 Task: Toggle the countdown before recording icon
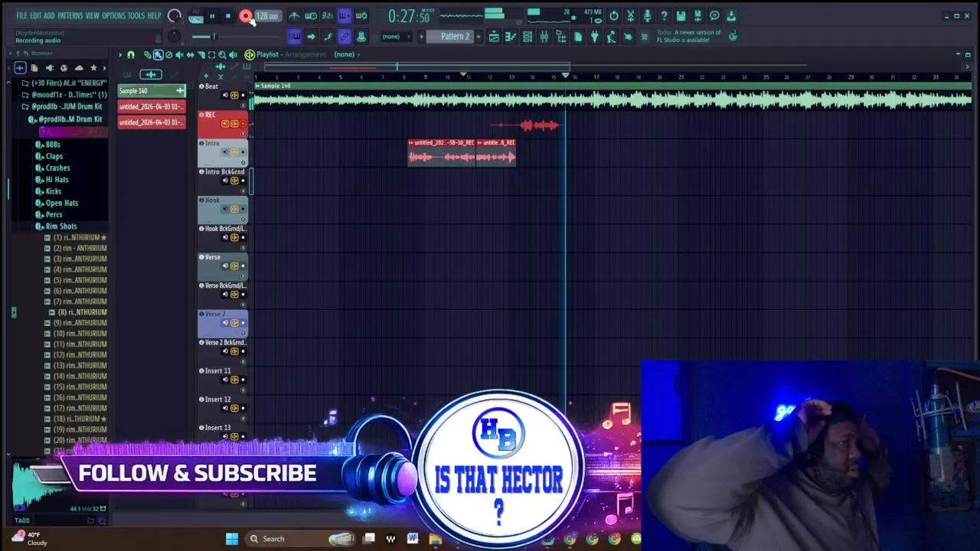[x=328, y=16]
